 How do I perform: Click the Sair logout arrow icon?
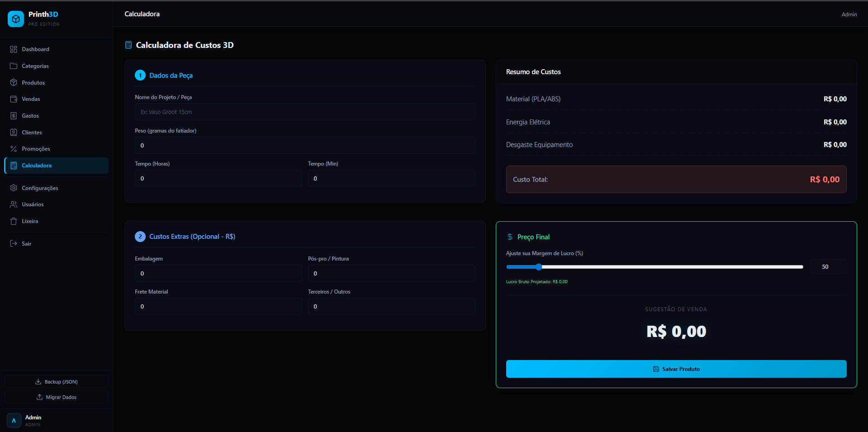pyautogui.click(x=14, y=244)
